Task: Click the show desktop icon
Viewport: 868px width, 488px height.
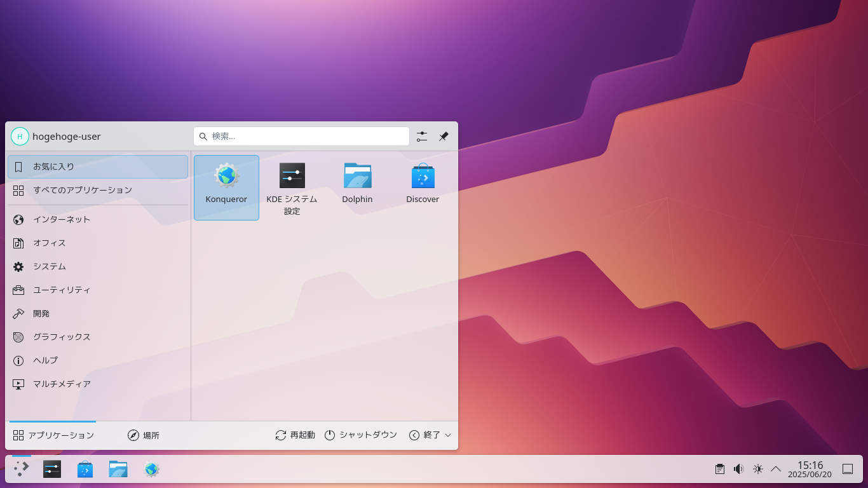Action: point(848,469)
